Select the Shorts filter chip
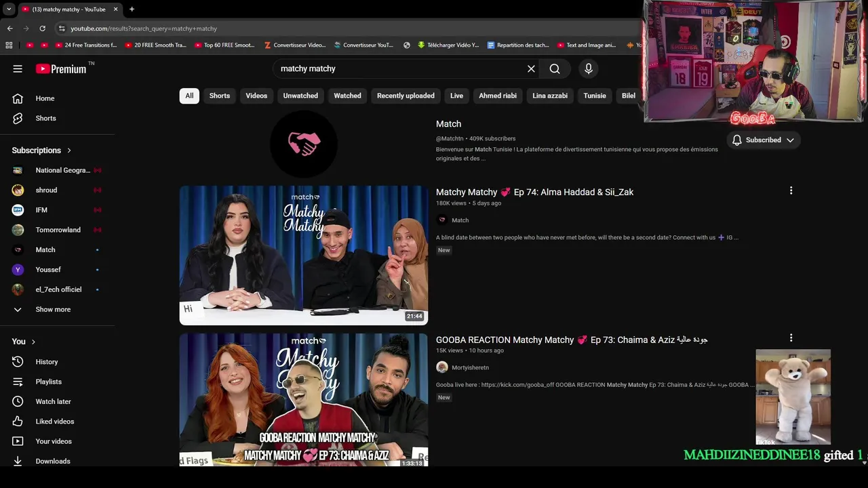The width and height of the screenshot is (868, 488). pos(220,96)
